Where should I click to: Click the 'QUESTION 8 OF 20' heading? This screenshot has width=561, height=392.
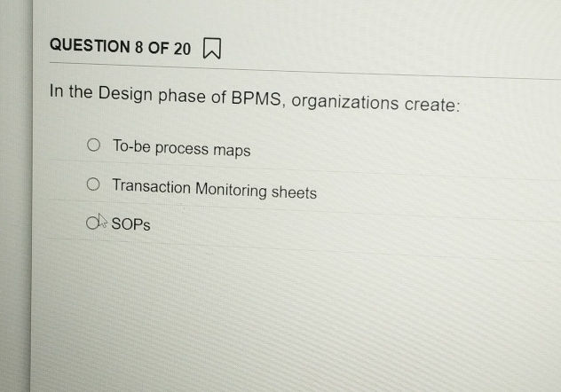pos(120,46)
